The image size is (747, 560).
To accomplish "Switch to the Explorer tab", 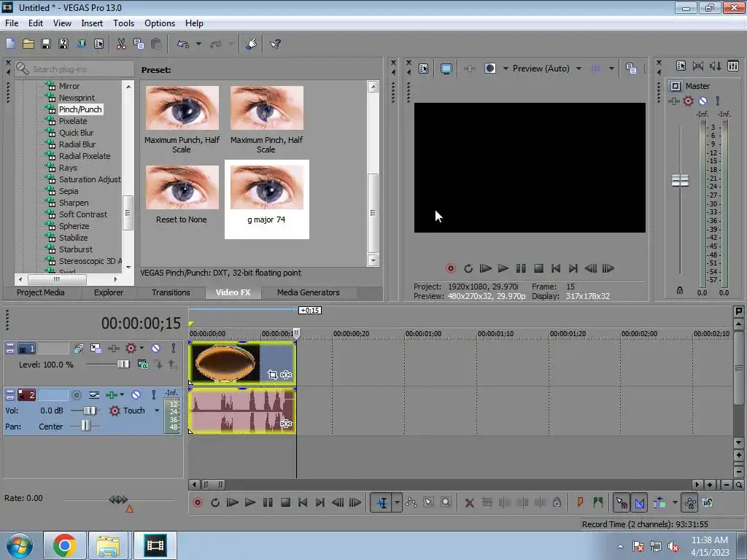I will click(108, 292).
